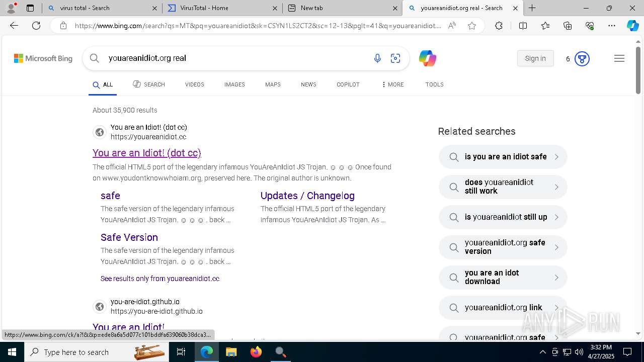Open a new browser tab with plus

tap(532, 8)
